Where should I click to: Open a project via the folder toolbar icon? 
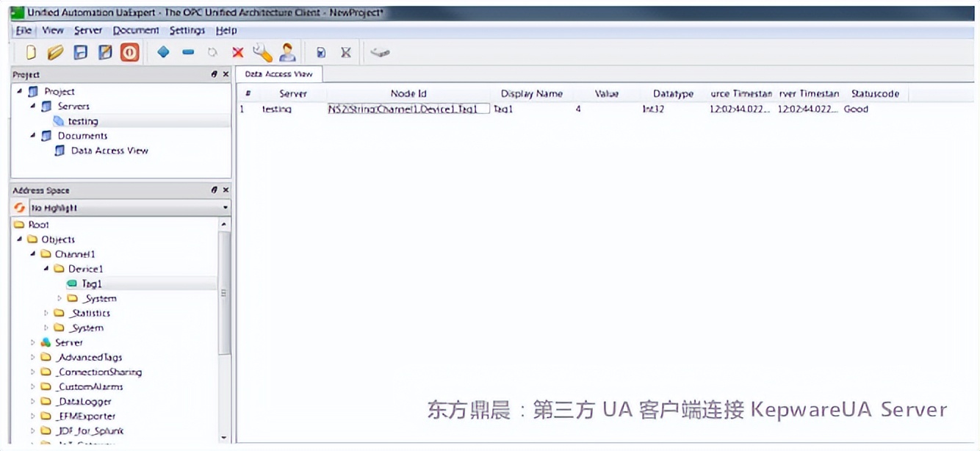[54, 52]
